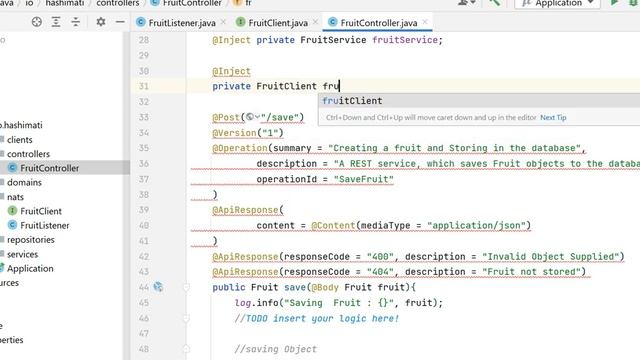This screenshot has height=360, width=640.
Task: Click the @Inject annotation on line 30
Action: click(x=231, y=71)
